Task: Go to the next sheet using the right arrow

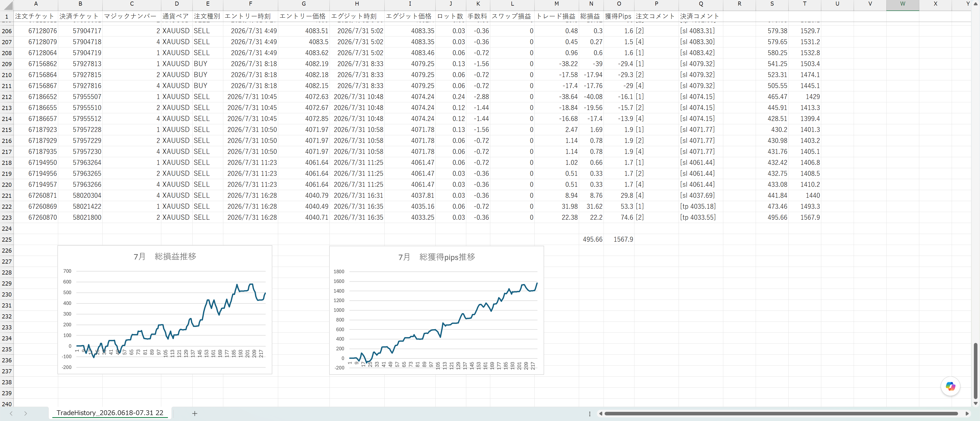Action: [26, 413]
